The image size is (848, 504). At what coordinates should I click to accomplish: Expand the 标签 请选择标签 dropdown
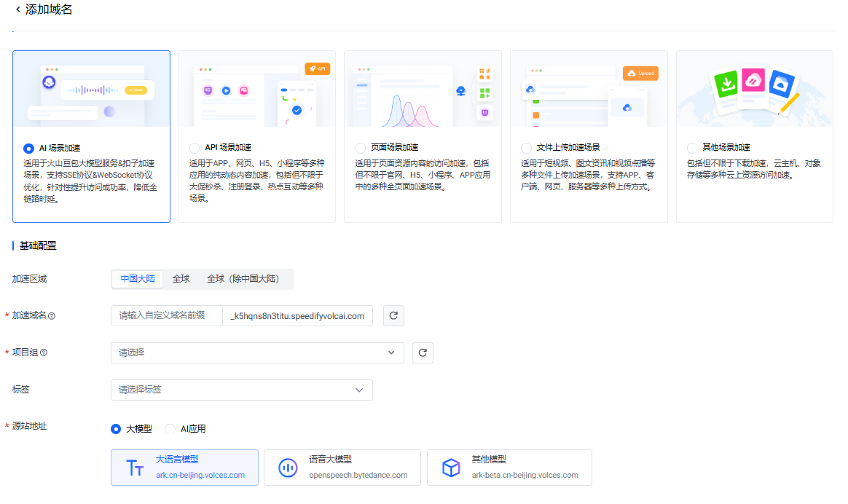tap(241, 390)
